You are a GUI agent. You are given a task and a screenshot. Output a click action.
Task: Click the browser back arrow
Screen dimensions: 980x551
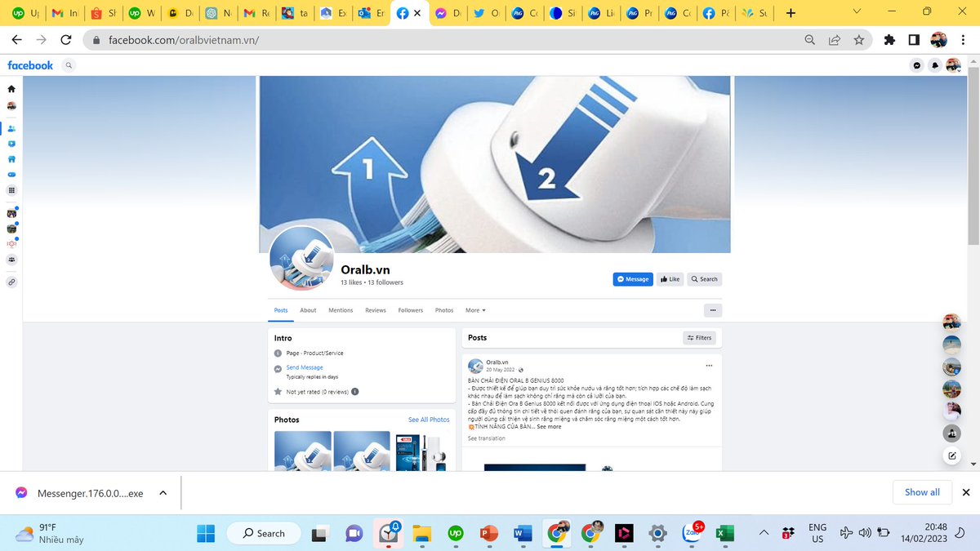click(x=16, y=39)
